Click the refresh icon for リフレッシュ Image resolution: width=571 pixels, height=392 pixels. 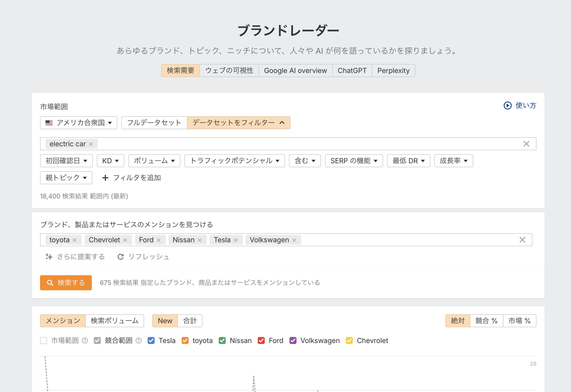[121, 257]
